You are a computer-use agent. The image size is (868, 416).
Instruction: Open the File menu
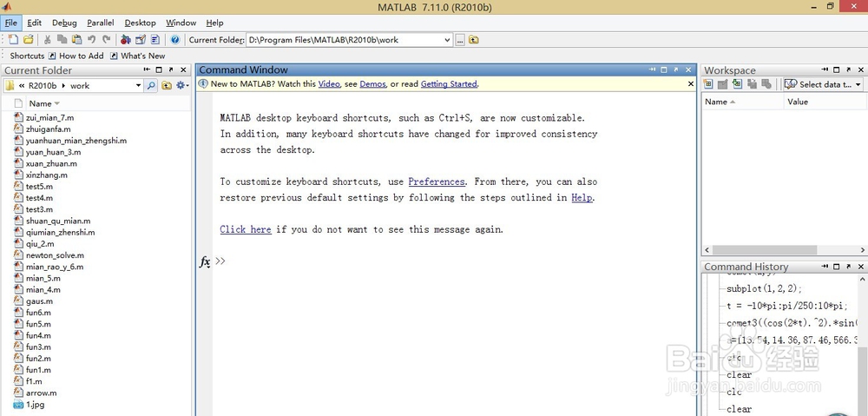(x=11, y=23)
